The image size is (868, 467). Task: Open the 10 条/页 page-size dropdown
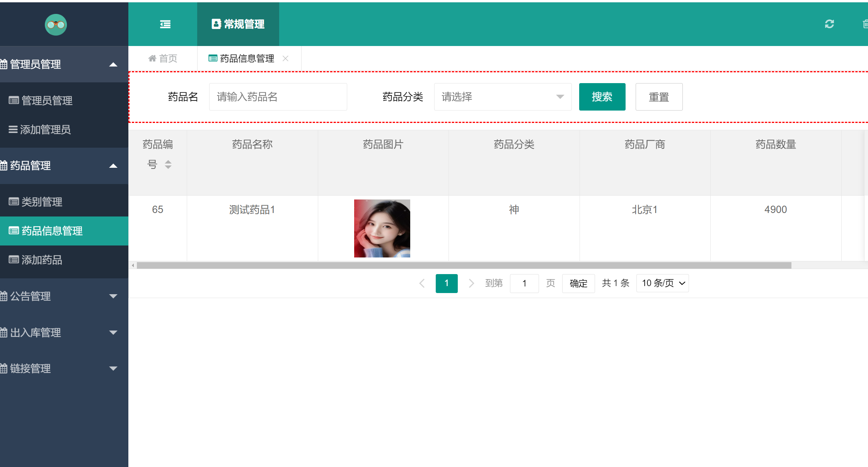pos(662,283)
